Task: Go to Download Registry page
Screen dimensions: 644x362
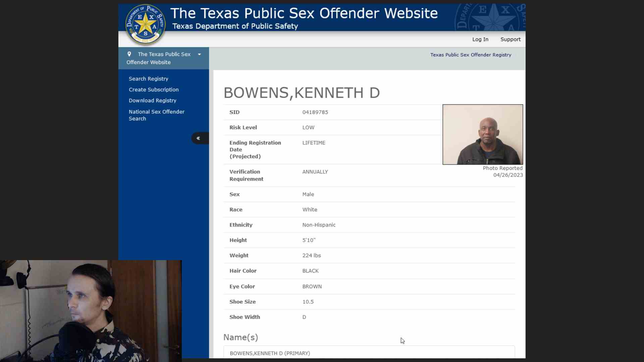Action: pyautogui.click(x=152, y=101)
